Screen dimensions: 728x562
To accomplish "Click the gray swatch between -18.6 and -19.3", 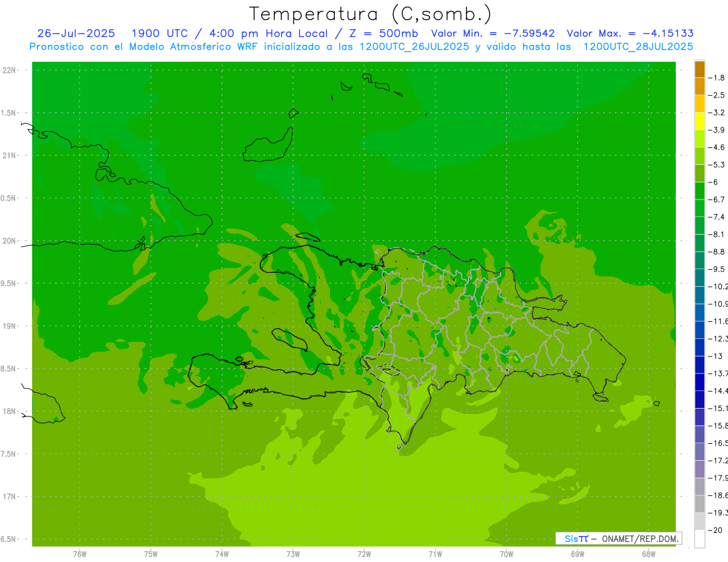I will point(699,504).
